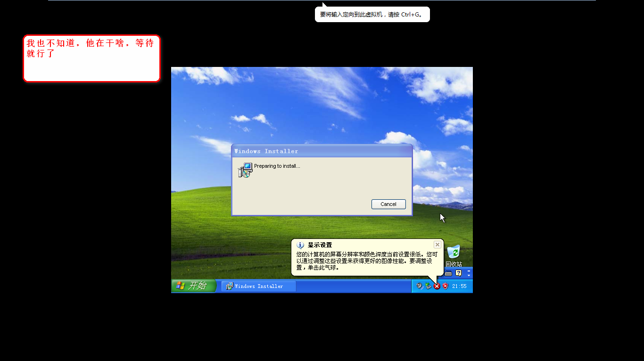Close the 显示设置 balloon notification
Image resolution: width=644 pixels, height=361 pixels.
438,245
